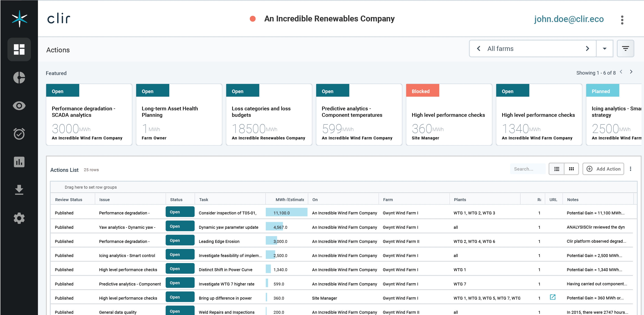Click the Add Action button
This screenshot has width=644, height=315.
pos(603,169)
